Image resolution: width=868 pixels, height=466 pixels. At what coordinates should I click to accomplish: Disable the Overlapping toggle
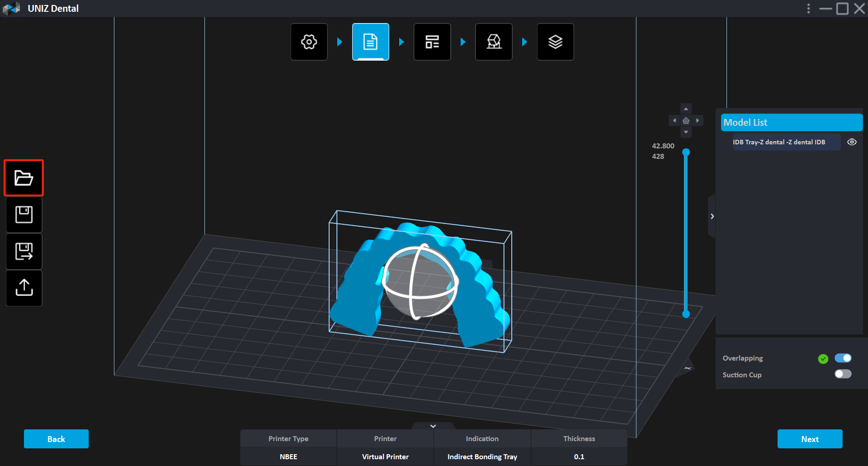(843, 358)
